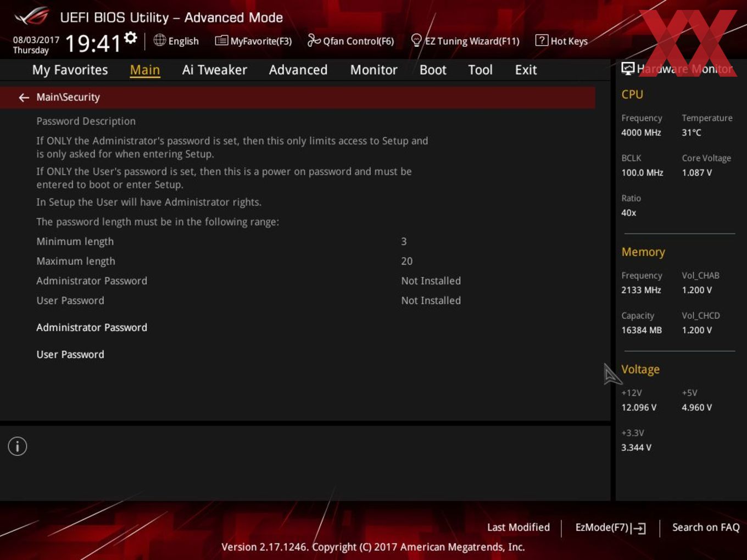
Task: Set the User Password option
Action: [70, 355]
